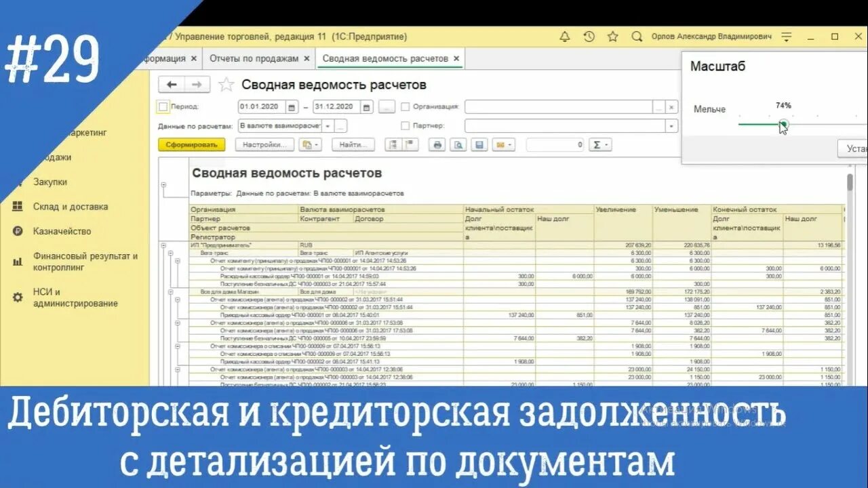The width and height of the screenshot is (868, 488).
Task: Click ellipsis button in Организация field
Action: tap(658, 107)
